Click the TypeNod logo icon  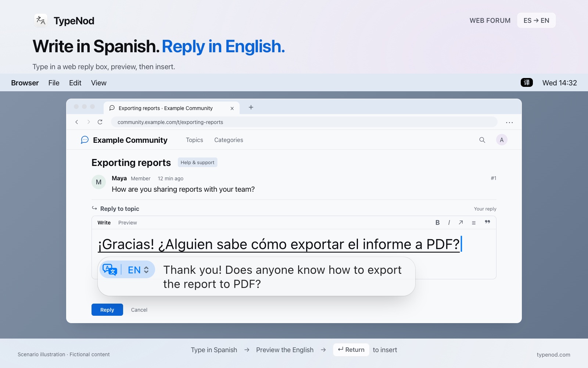[x=41, y=21]
